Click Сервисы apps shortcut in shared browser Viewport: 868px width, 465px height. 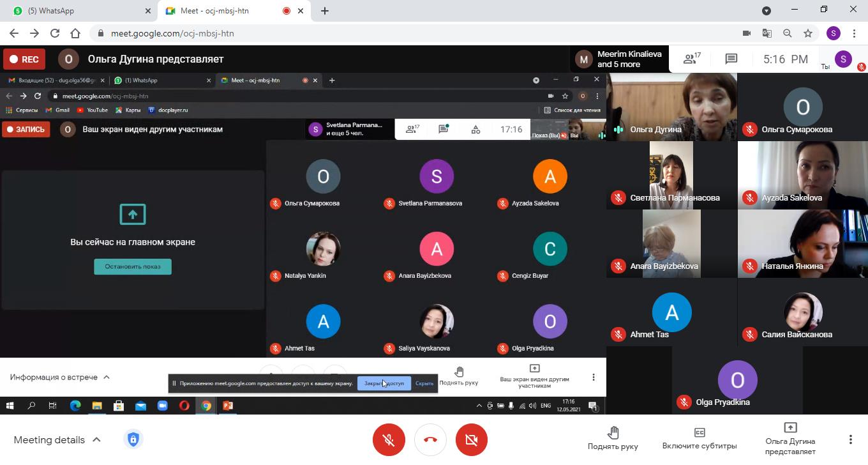(x=22, y=110)
